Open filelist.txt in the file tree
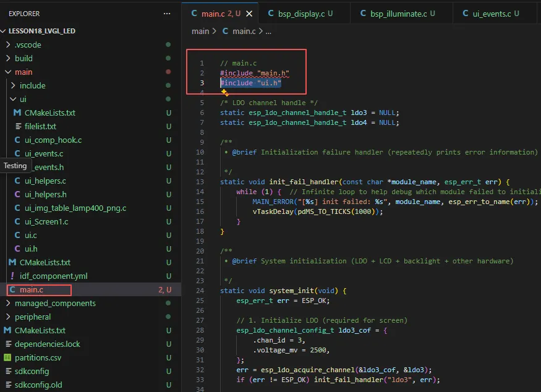The width and height of the screenshot is (541, 392). point(40,126)
